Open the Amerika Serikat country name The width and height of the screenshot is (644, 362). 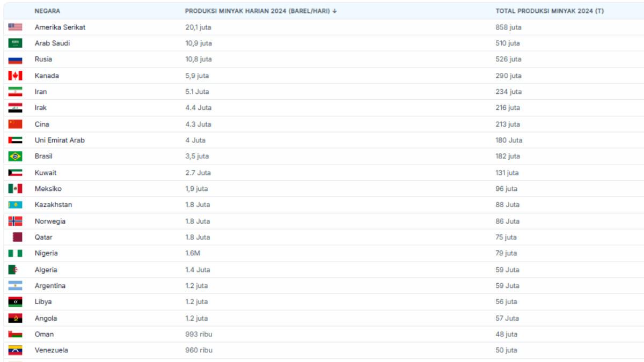pyautogui.click(x=60, y=27)
